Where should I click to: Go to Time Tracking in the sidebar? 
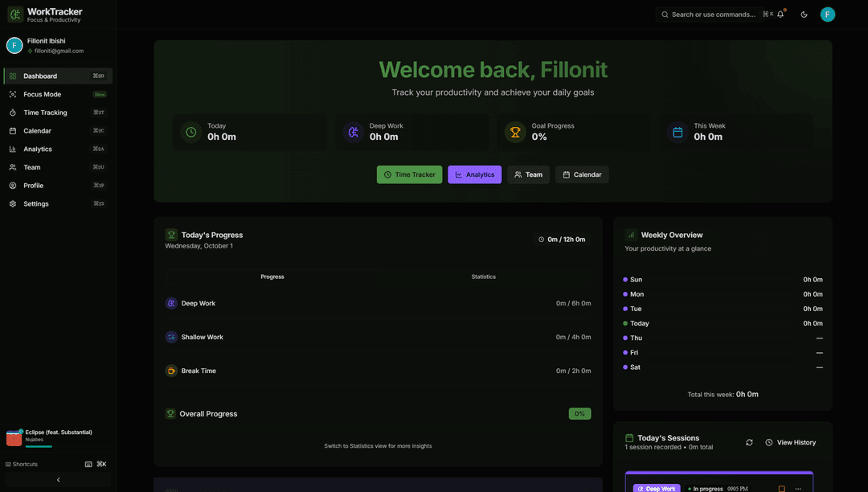(45, 113)
